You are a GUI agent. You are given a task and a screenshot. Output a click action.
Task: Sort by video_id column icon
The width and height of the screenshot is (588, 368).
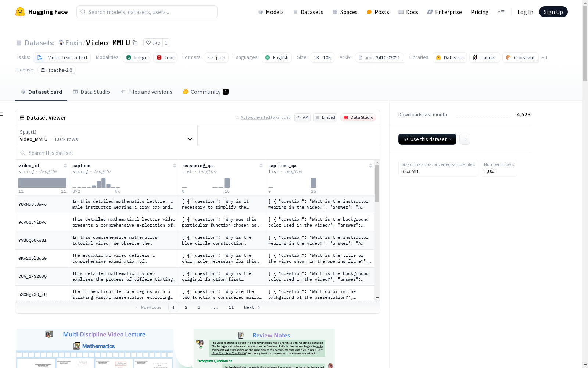coord(65,166)
